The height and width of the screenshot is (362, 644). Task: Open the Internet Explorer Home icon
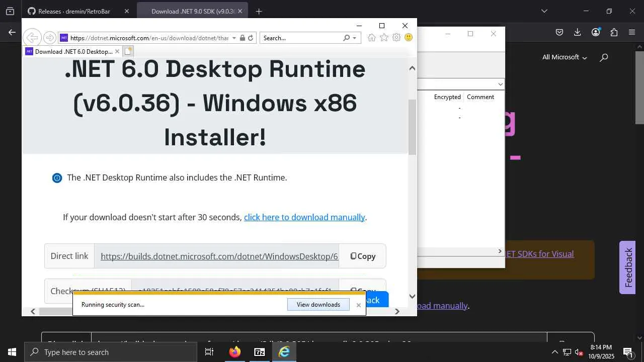[372, 38]
